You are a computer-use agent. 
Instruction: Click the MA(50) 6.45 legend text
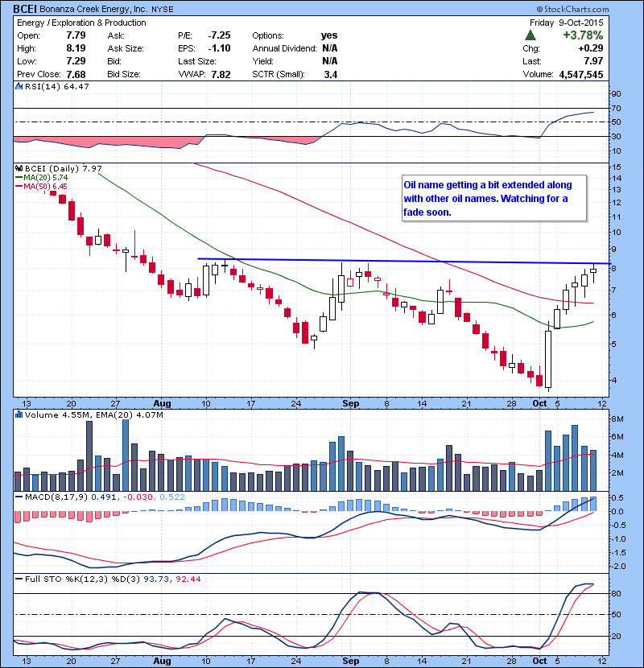pos(46,187)
